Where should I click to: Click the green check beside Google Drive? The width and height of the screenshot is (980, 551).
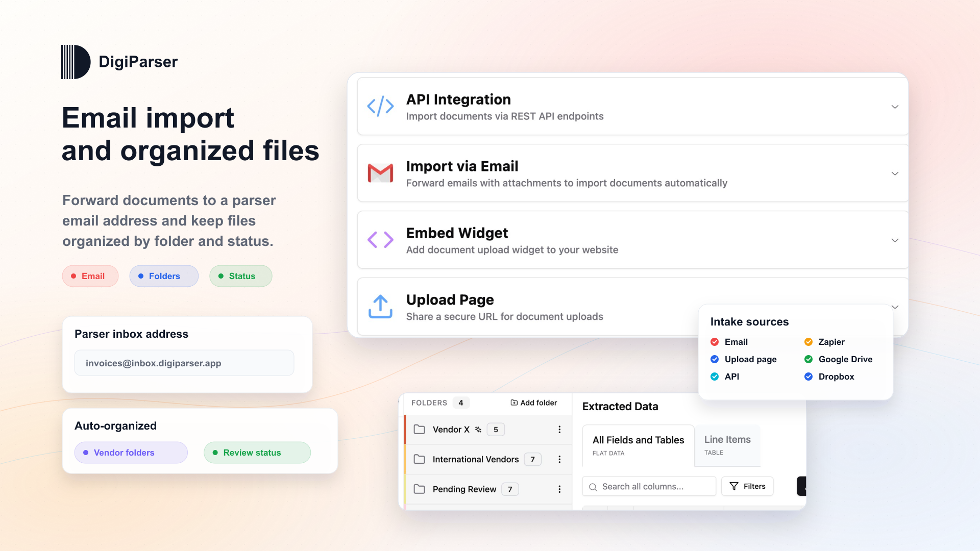[808, 359]
